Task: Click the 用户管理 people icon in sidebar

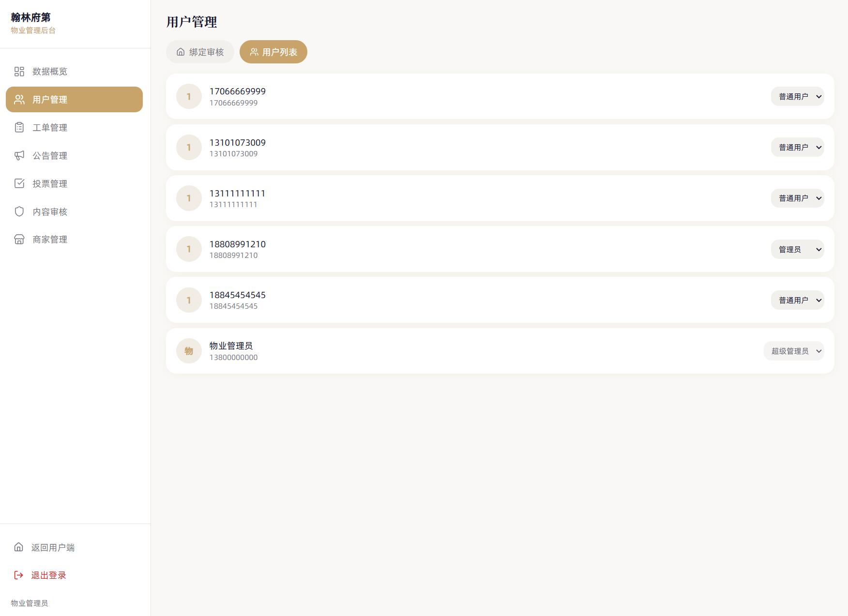Action: [x=19, y=100]
